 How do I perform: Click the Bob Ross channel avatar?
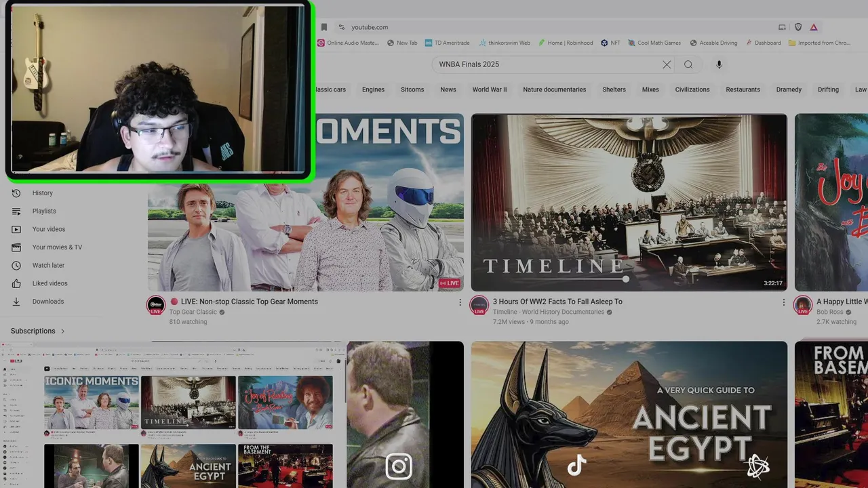coord(803,305)
